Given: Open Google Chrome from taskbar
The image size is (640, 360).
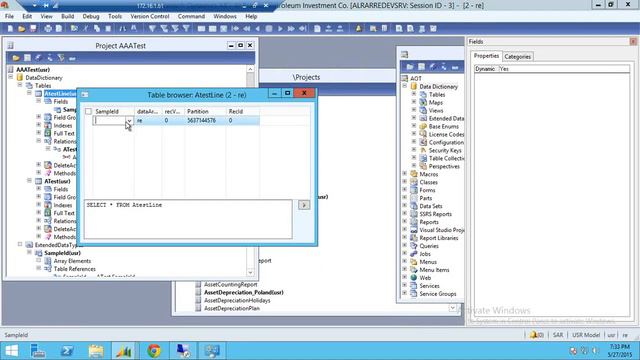Looking at the screenshot, I should pos(154,351).
